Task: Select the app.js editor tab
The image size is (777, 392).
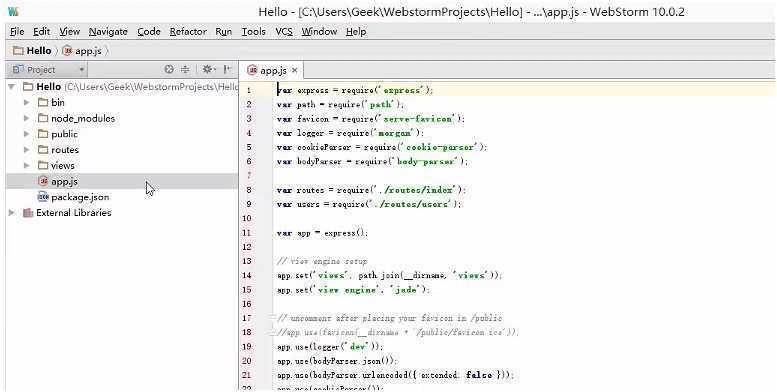Action: [x=273, y=70]
